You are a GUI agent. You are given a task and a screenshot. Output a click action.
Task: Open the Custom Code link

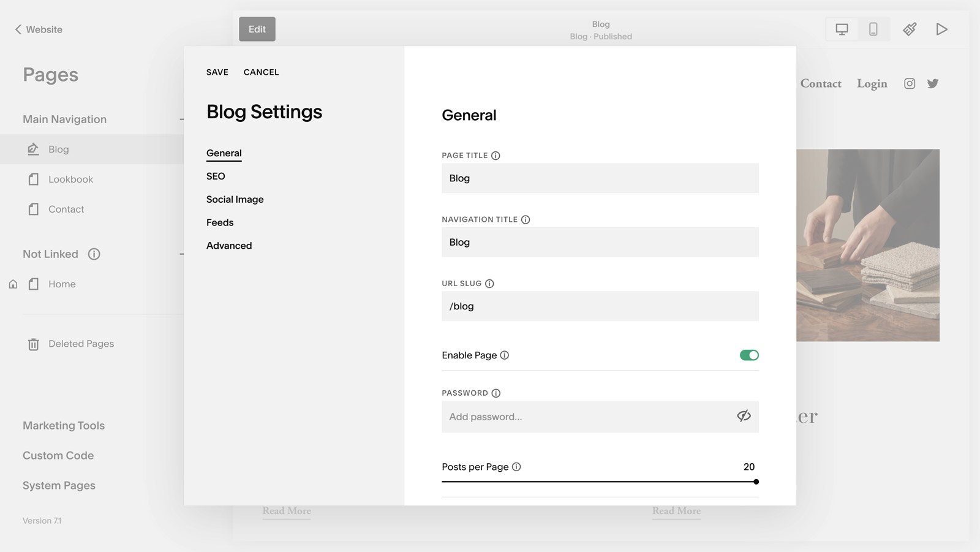tap(58, 456)
